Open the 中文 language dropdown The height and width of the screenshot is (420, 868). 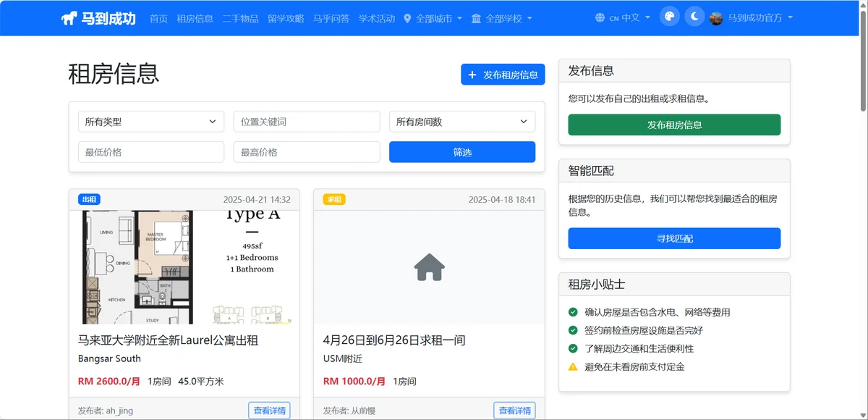click(623, 18)
